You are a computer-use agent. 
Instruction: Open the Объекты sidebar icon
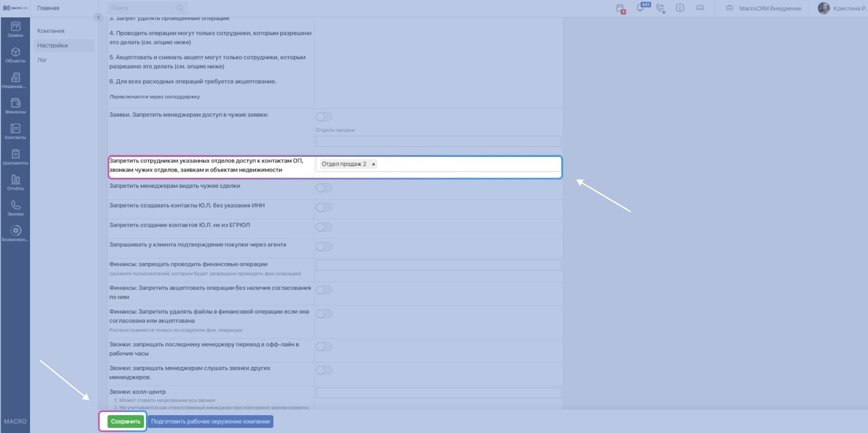[15, 55]
